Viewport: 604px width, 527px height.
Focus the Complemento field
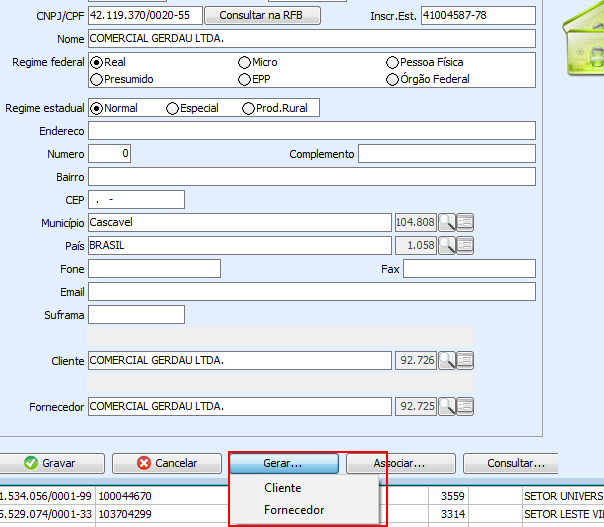pyautogui.click(x=447, y=154)
